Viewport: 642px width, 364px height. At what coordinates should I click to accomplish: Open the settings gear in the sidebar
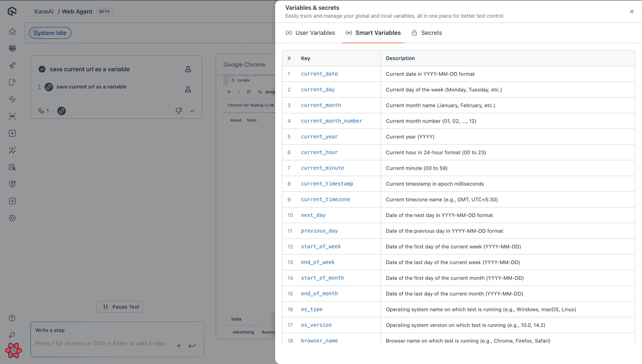(12, 218)
